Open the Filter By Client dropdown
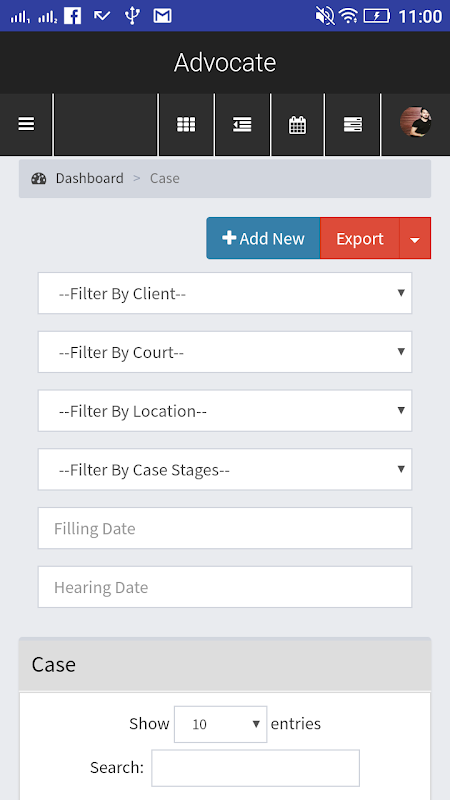The height and width of the screenshot is (800, 450). click(x=225, y=293)
